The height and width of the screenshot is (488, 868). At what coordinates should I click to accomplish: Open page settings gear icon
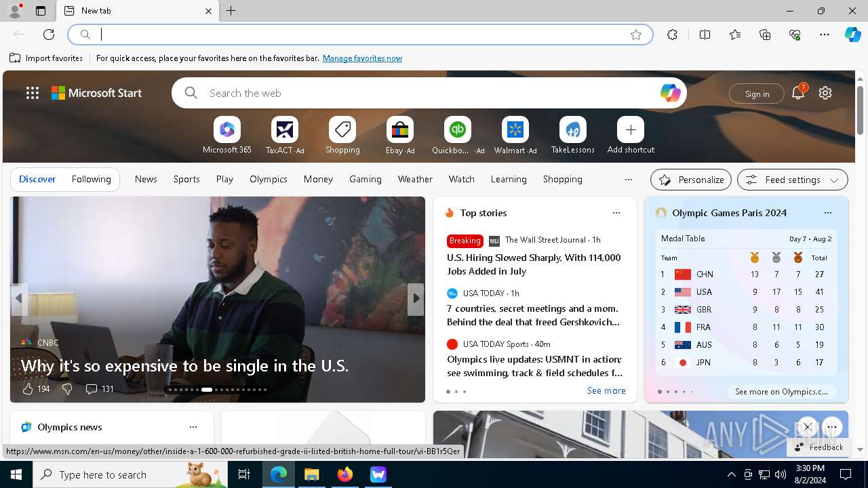825,93
